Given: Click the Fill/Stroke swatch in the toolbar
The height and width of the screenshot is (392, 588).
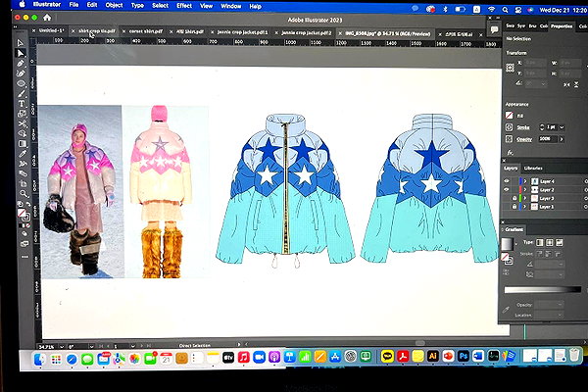Looking at the screenshot, I should 23,215.
